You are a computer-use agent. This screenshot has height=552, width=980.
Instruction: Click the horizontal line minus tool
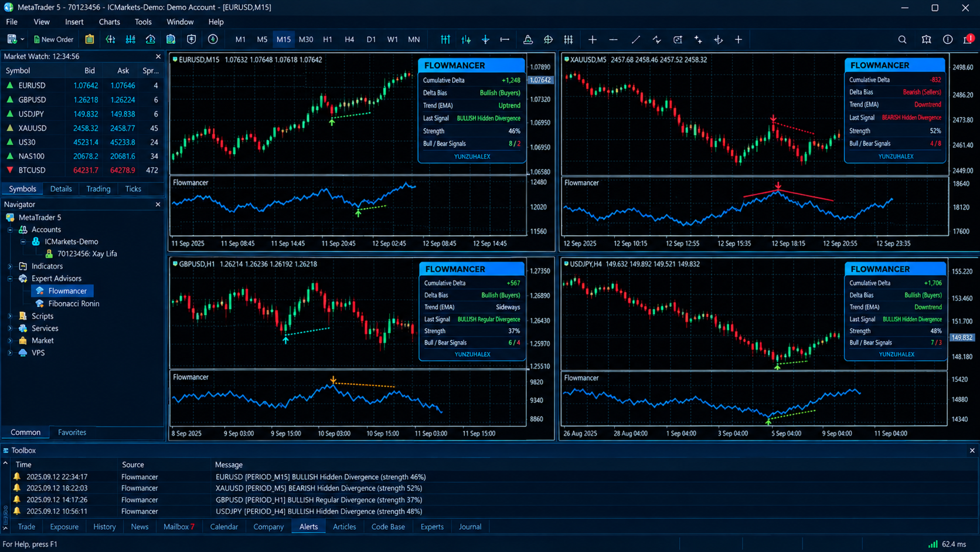click(x=613, y=39)
